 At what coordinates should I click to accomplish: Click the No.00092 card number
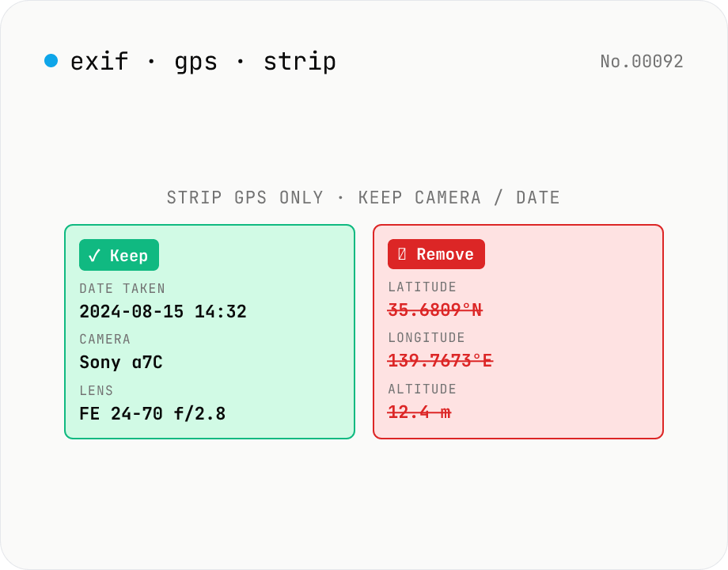[x=642, y=61]
